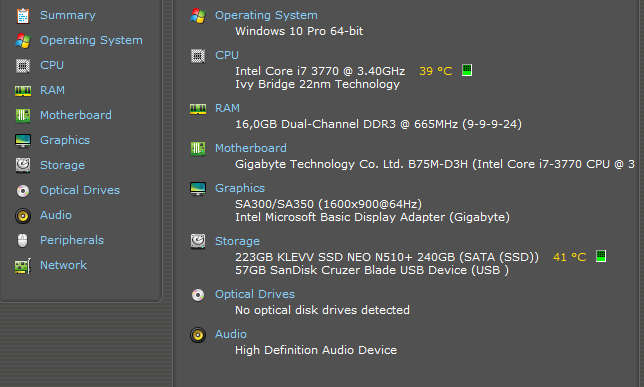Click High Definition Audio Device text
The width and height of the screenshot is (644, 387).
click(x=316, y=350)
